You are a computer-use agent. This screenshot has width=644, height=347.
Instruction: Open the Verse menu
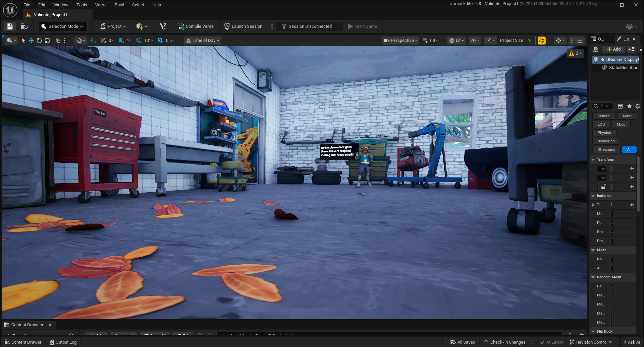101,5
